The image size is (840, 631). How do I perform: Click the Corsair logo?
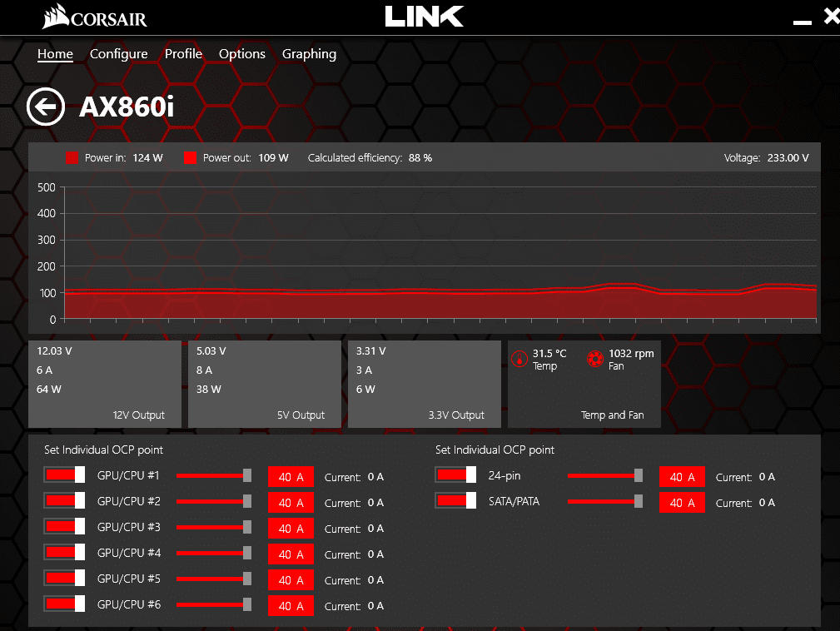pos(94,17)
